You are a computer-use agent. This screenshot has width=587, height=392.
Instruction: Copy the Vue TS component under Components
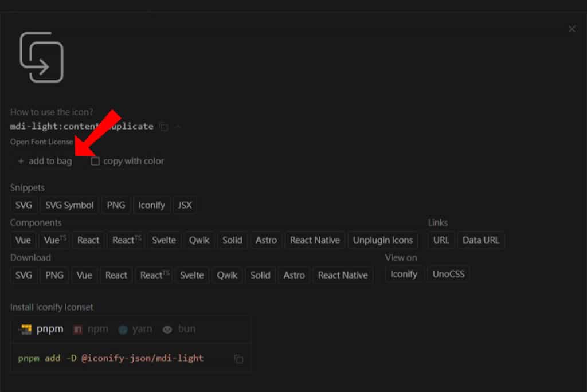coord(55,240)
